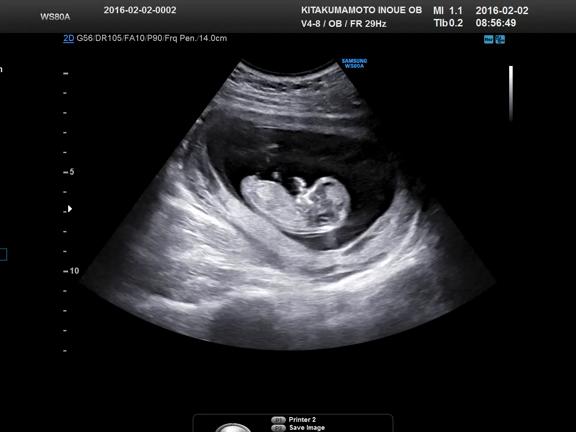The height and width of the screenshot is (432, 576).
Task: Click the trackball icon in bottom panel
Action: 233,428
